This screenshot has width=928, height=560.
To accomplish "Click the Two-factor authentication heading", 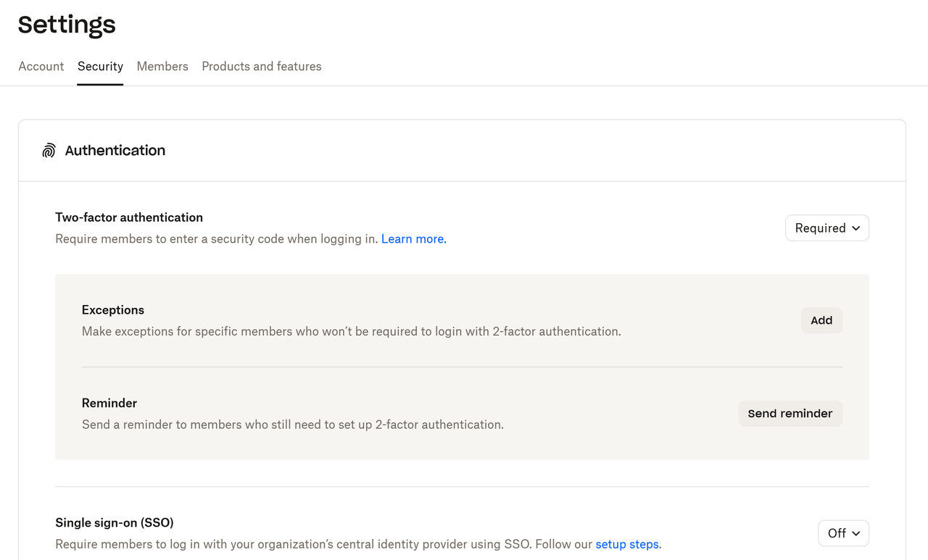I will (x=129, y=217).
